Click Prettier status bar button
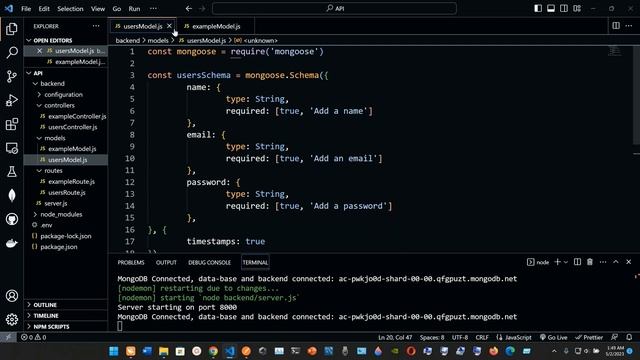This screenshot has height=360, width=640. click(x=589, y=337)
